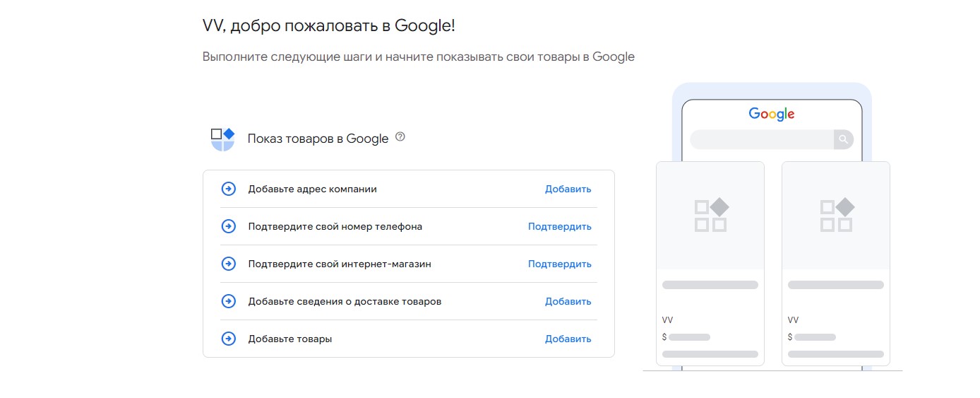
Task: Click "Добавить" link for delivery details
Action: click(568, 301)
